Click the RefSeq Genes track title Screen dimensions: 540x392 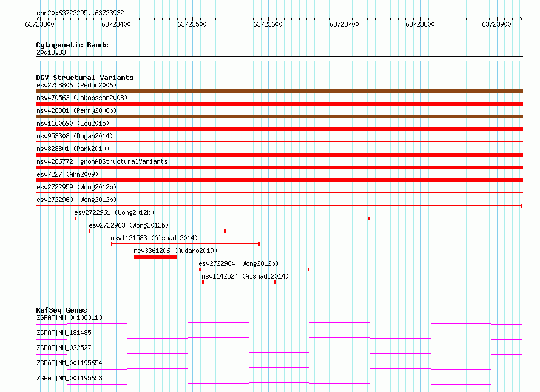(x=61, y=310)
